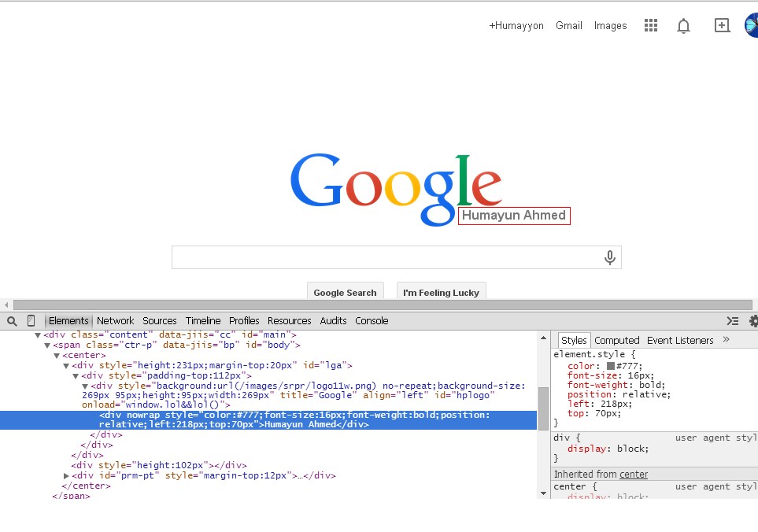Switch to the Computed styles tab

(617, 340)
